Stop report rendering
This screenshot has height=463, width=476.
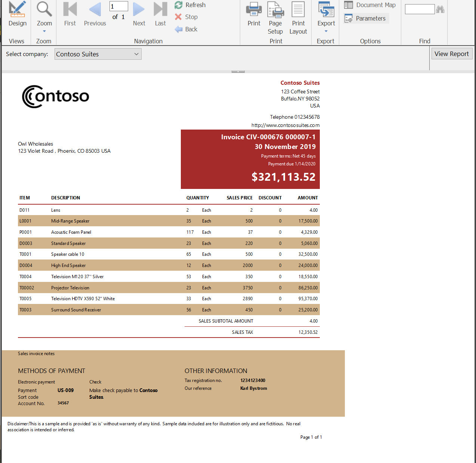[186, 17]
